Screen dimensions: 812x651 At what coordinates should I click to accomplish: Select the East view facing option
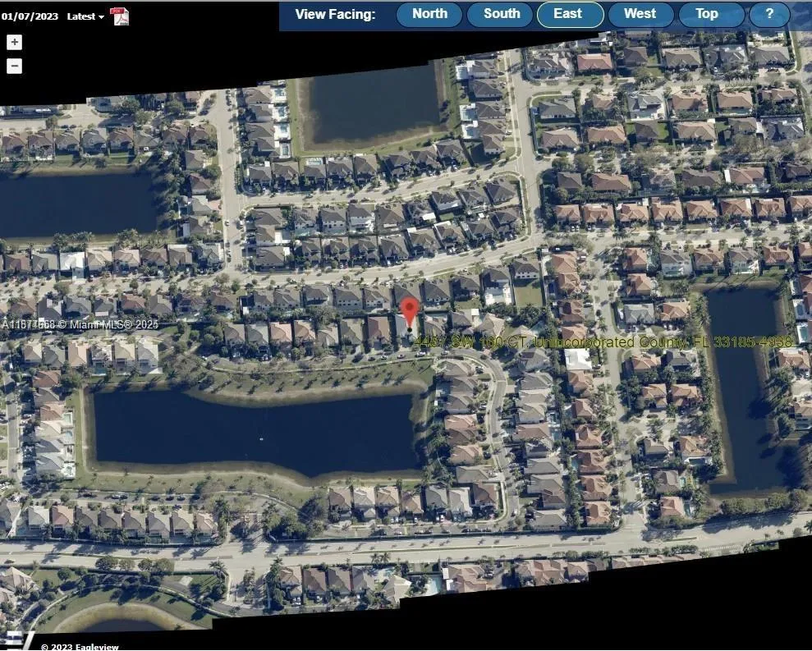tap(569, 14)
